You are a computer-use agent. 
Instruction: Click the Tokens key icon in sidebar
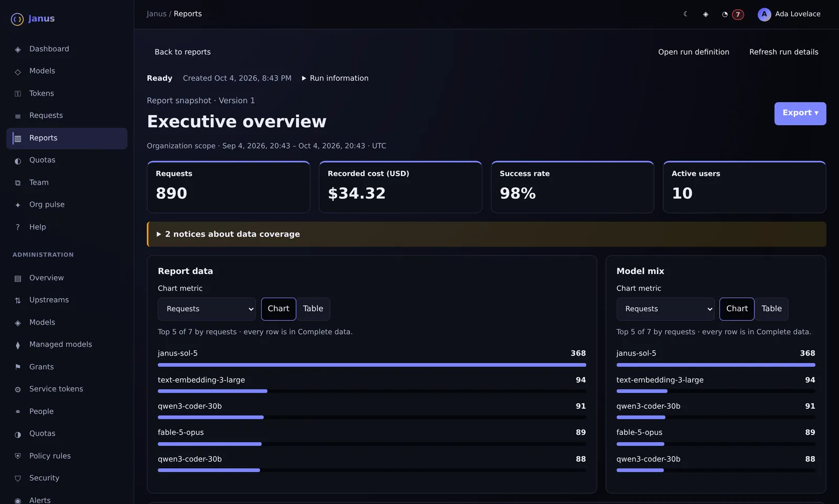pyautogui.click(x=18, y=94)
